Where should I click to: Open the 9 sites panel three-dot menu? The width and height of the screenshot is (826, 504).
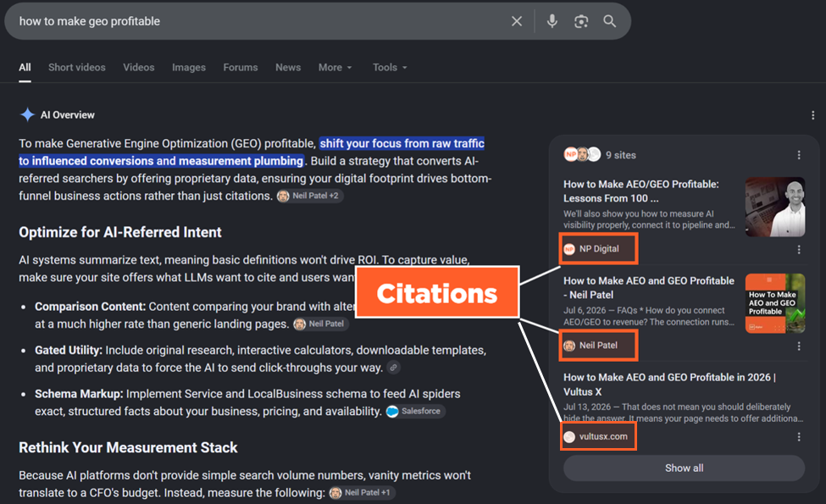tap(799, 155)
